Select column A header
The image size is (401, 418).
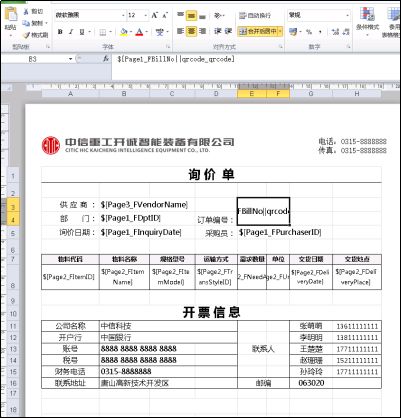pyautogui.click(x=70, y=94)
